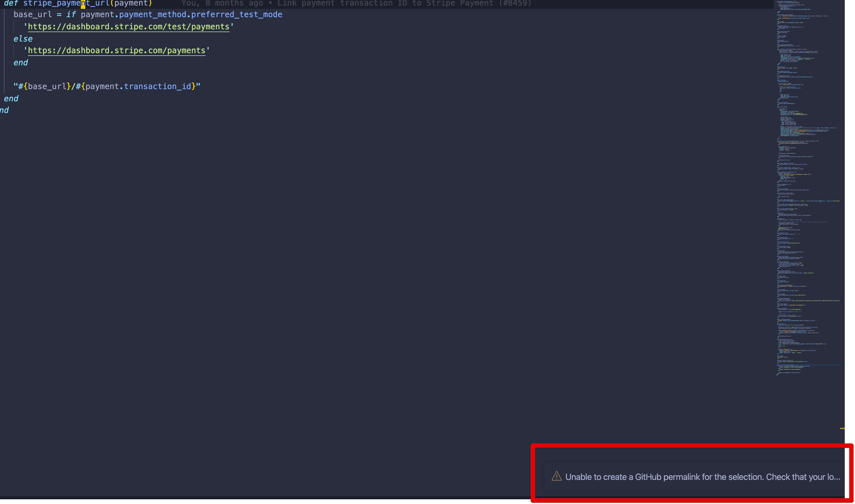Click transaction_id in the interpolated string
This screenshot has width=855, height=504.
coord(157,86)
